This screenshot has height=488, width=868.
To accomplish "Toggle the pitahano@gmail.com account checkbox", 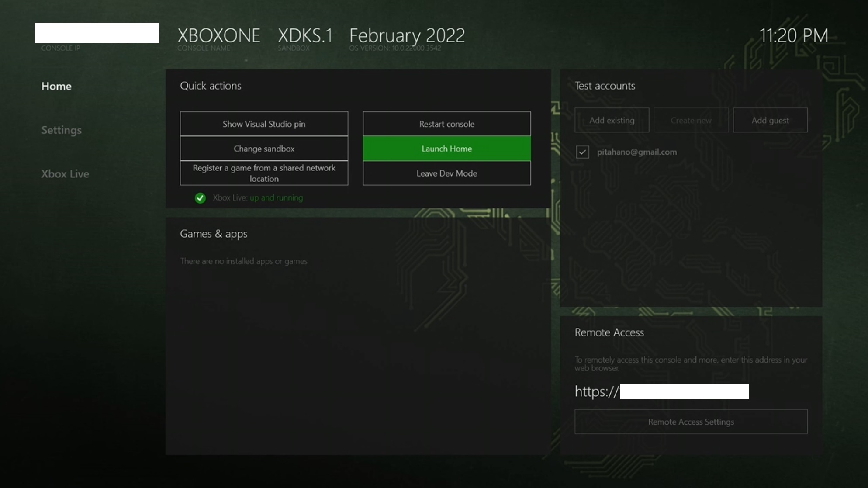I will [582, 152].
